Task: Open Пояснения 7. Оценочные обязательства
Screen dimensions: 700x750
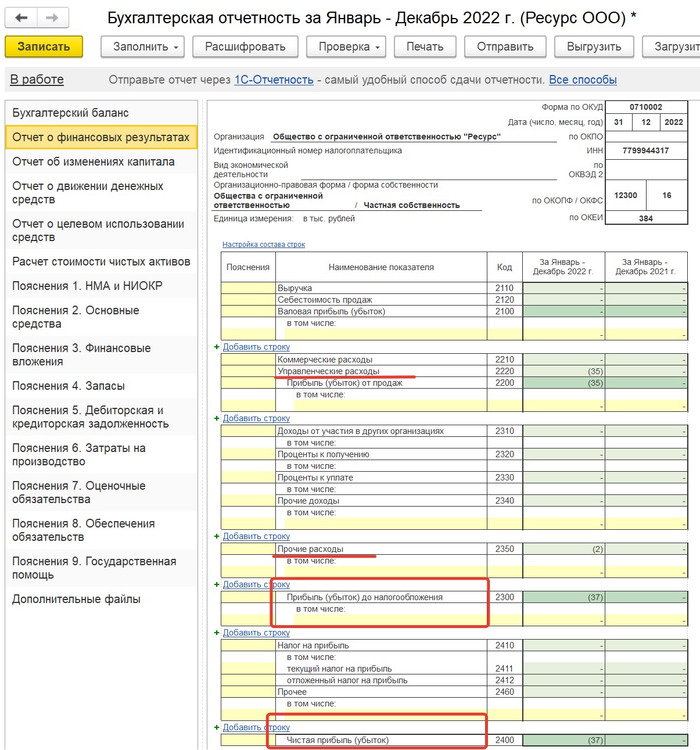Action: pyautogui.click(x=102, y=493)
